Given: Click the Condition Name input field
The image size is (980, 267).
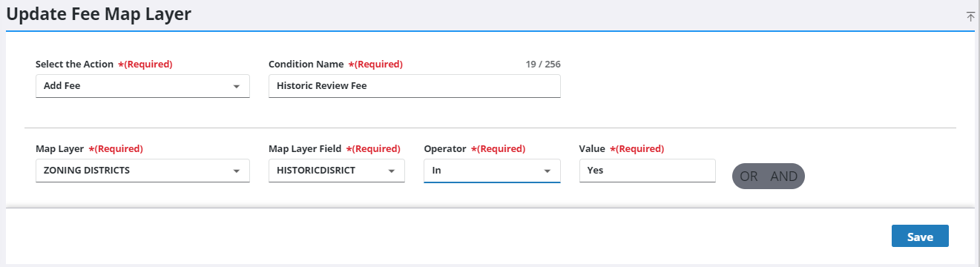Looking at the screenshot, I should [x=414, y=86].
